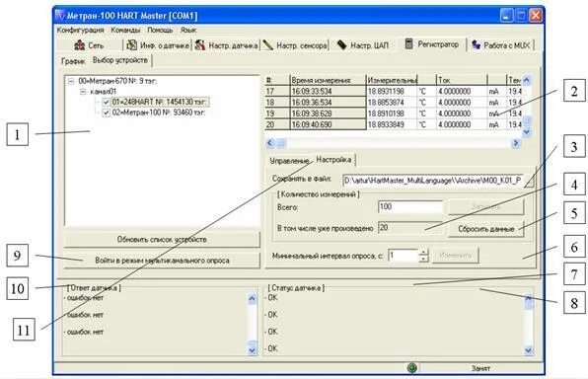Click Войти в режим мультиканального опроса button

(162, 260)
